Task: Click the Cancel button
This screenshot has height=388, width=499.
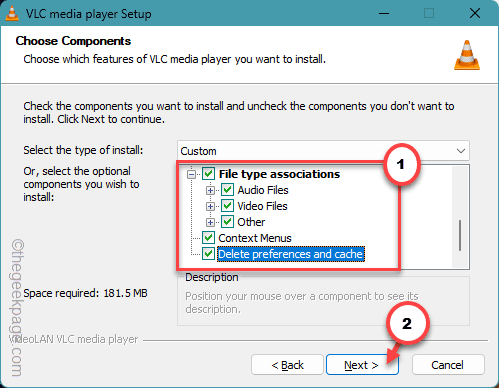Action: (x=448, y=365)
